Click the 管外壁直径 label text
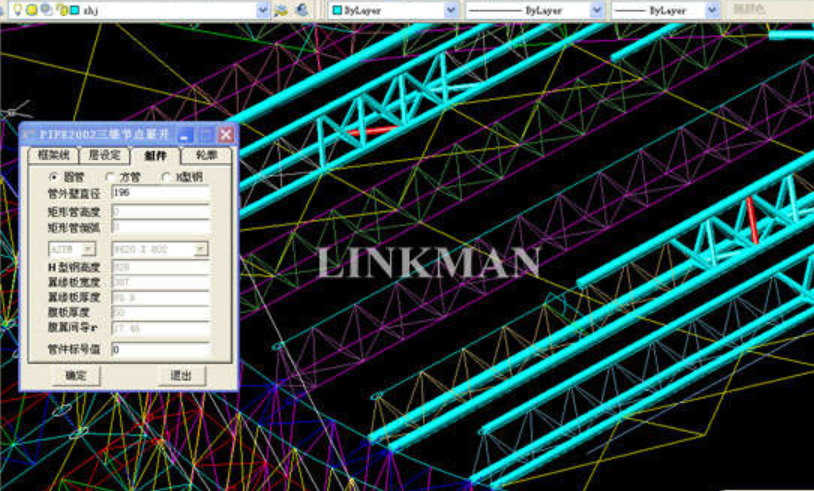 (73, 194)
